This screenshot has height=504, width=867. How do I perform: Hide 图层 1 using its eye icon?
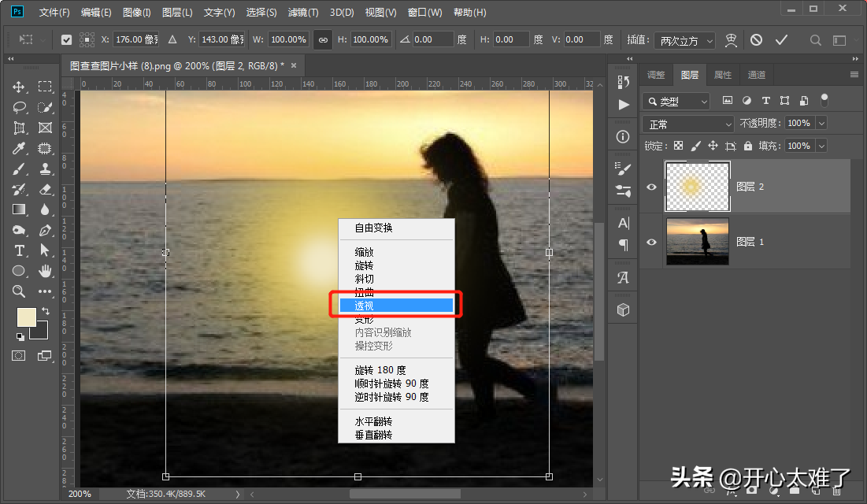(651, 242)
